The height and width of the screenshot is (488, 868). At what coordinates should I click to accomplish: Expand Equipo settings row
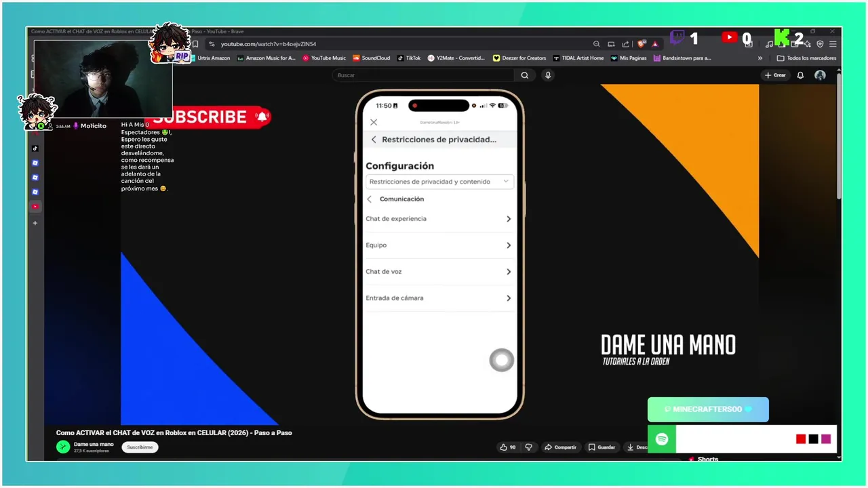coord(439,245)
